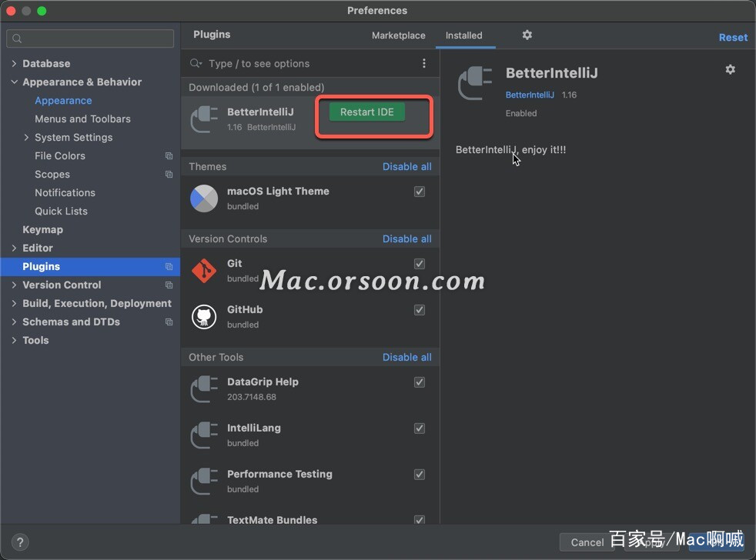Image resolution: width=756 pixels, height=560 pixels.
Task: Click gear icon in BetterIntelliJ details pane
Action: pyautogui.click(x=730, y=70)
